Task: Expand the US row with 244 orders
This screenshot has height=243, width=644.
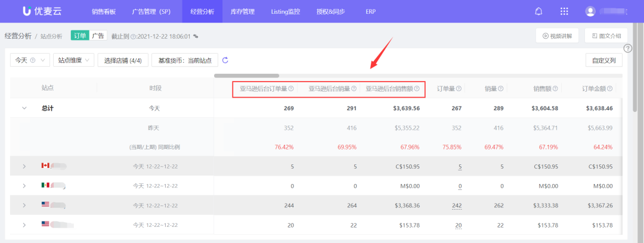Action: tap(24, 205)
